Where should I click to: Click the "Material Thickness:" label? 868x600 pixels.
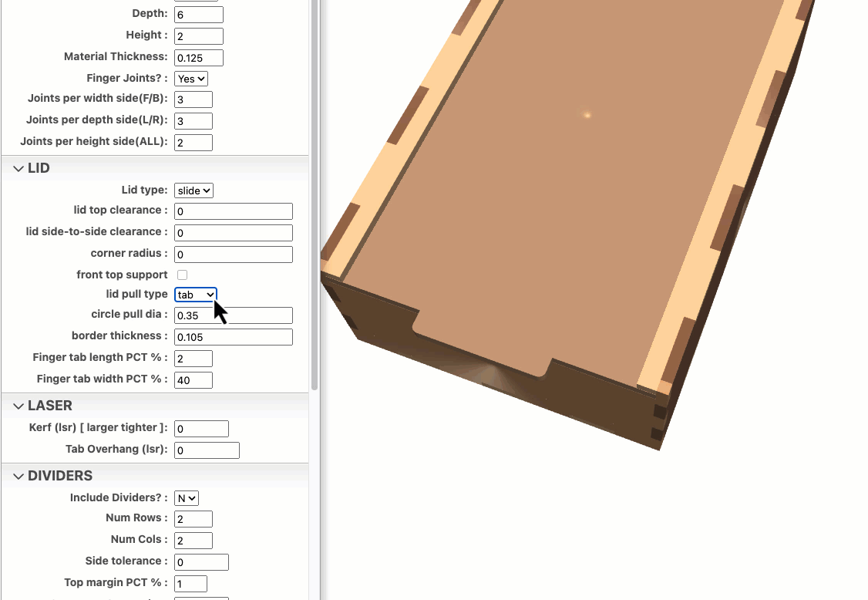point(116,56)
